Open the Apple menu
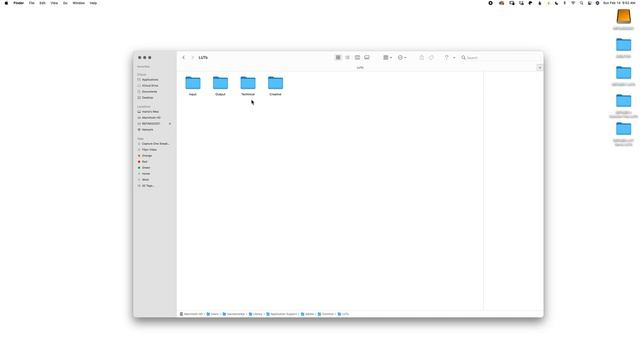Image resolution: width=640 pixels, height=360 pixels. [x=6, y=3]
